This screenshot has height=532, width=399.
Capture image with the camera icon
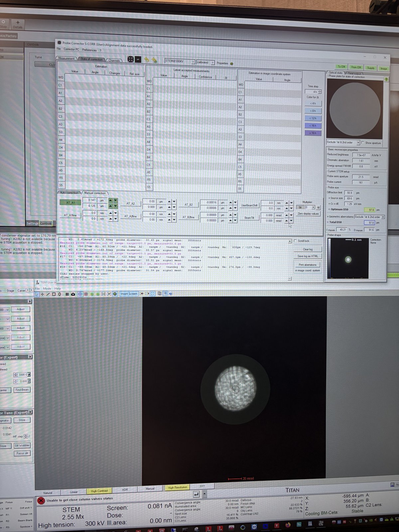[x=73, y=294]
